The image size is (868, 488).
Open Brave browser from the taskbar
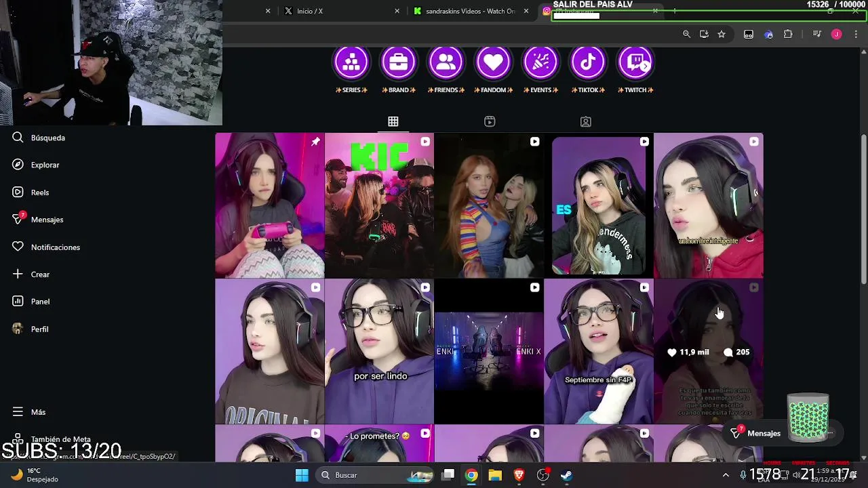pos(519,475)
